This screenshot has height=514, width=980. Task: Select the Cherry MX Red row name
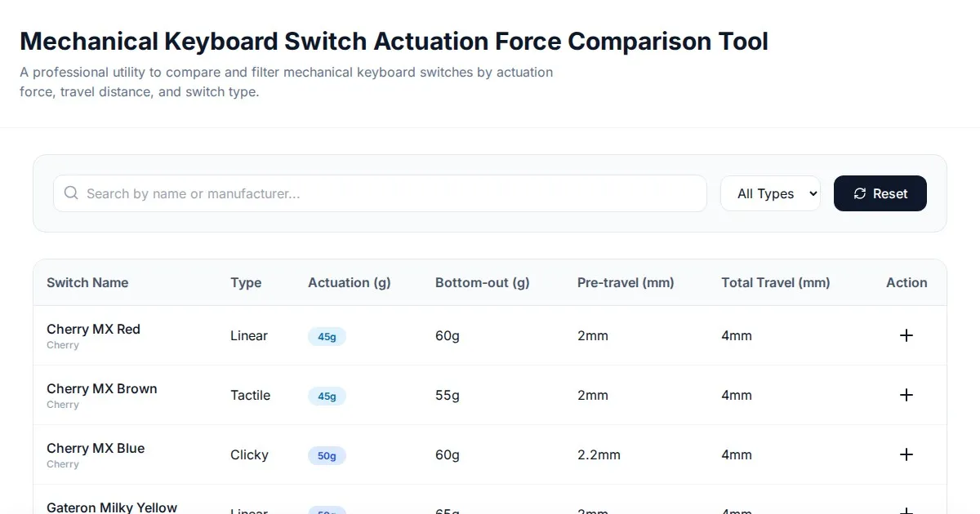tap(93, 329)
